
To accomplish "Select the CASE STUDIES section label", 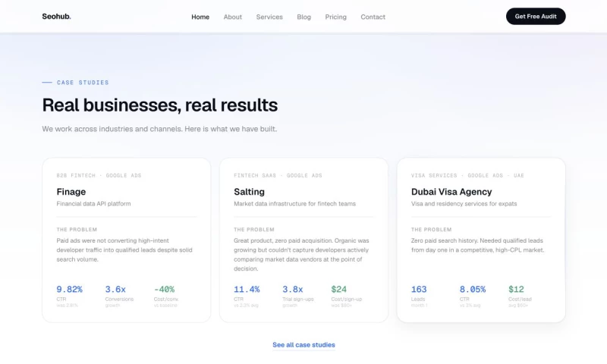I will pyautogui.click(x=83, y=83).
